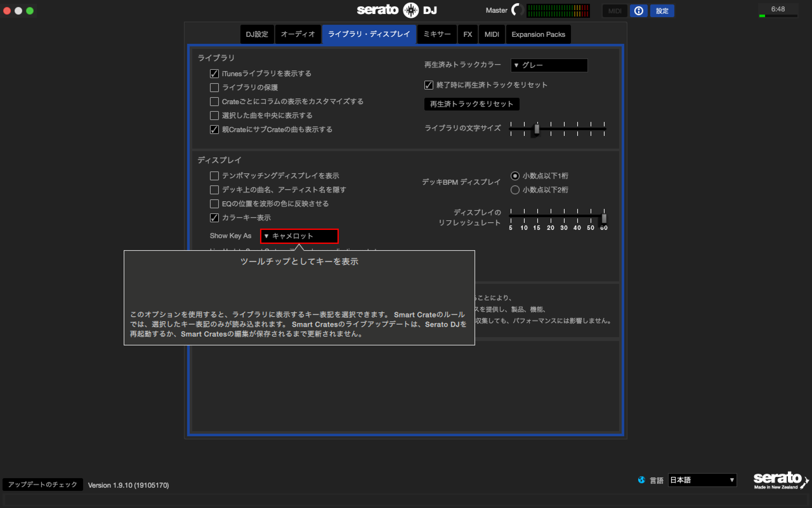This screenshot has height=508, width=812.
Task: Click the info icon button
Action: pyautogui.click(x=638, y=11)
